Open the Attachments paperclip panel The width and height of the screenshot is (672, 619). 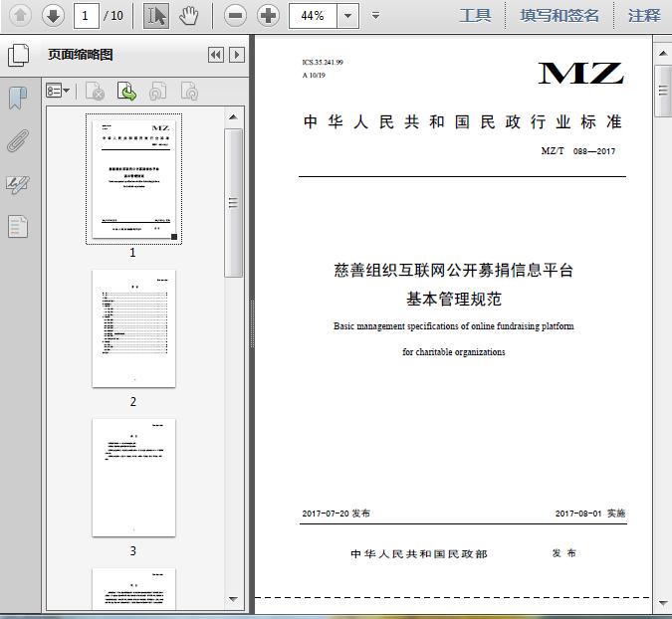pos(18,141)
